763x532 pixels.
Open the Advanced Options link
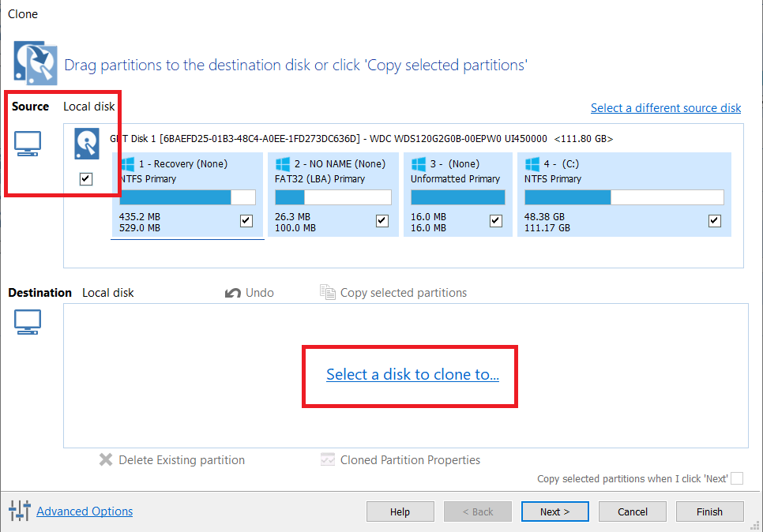coord(85,511)
